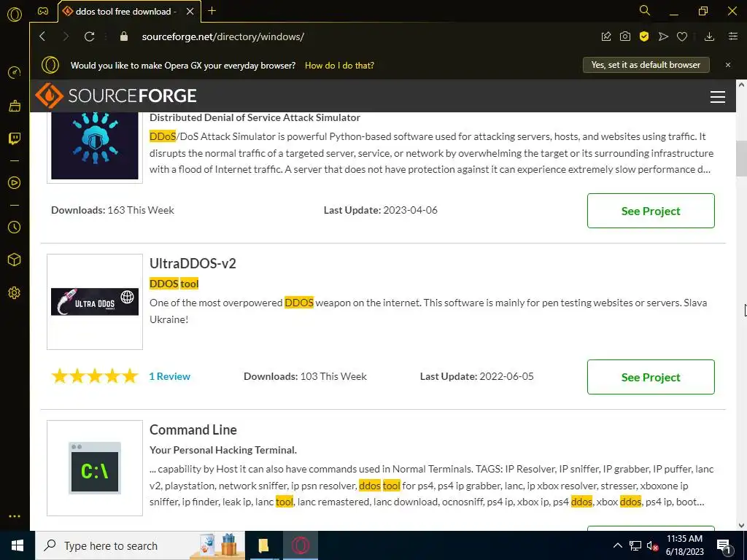Select the ddos tool free download tab
Screen dimensions: 747x560
(125, 12)
